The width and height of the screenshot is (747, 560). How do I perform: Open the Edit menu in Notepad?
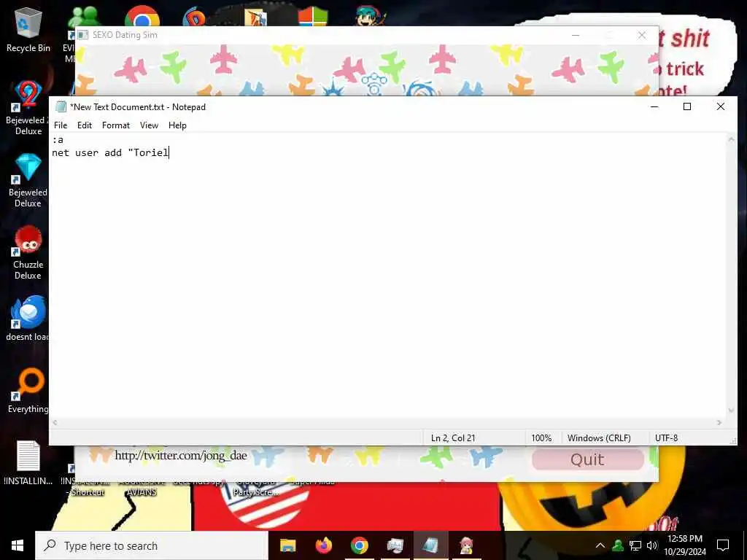[x=85, y=125]
